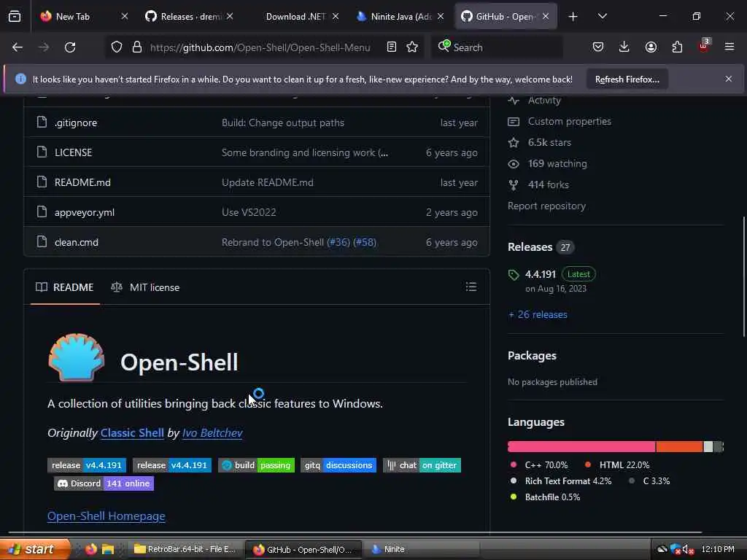Click the uBlock Origin extension icon
This screenshot has height=560, width=747.
(x=704, y=46)
